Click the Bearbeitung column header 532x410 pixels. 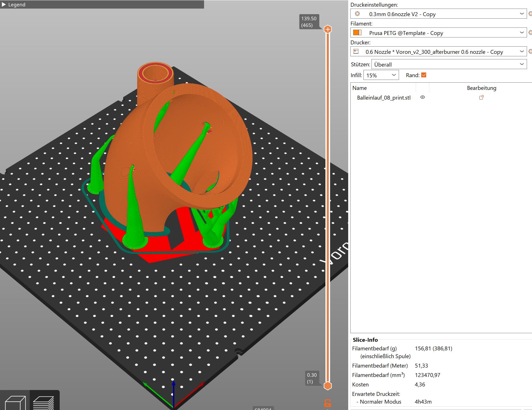click(481, 88)
